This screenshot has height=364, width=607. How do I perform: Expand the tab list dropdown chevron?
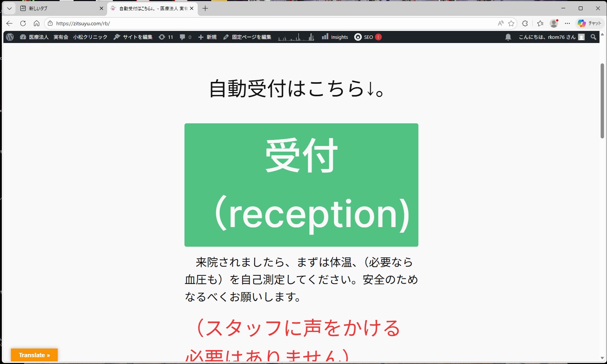[x=9, y=8]
